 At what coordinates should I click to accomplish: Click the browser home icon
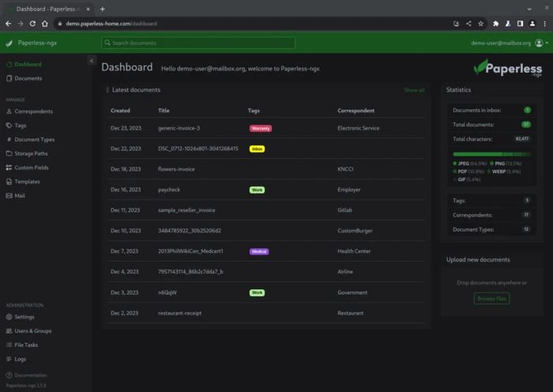tap(45, 24)
